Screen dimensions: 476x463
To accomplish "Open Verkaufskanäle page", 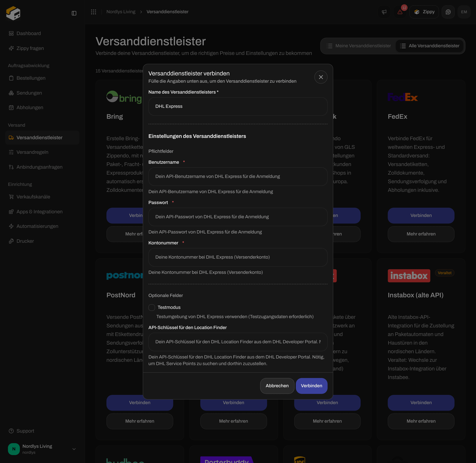I will coord(42,197).
